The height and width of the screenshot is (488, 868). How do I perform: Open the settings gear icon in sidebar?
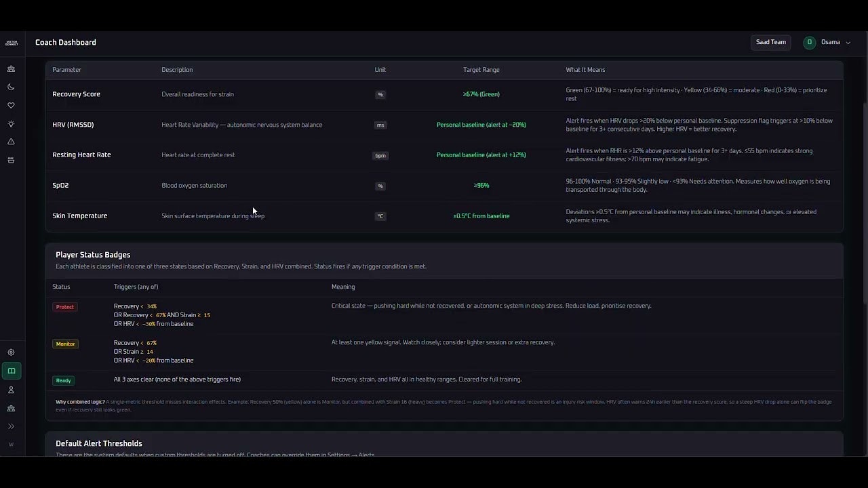tap(11, 352)
